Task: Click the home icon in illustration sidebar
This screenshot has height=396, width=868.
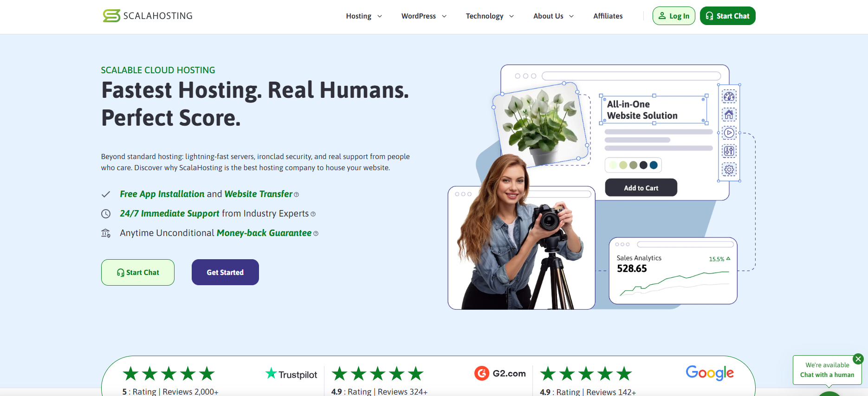Action: point(729,115)
